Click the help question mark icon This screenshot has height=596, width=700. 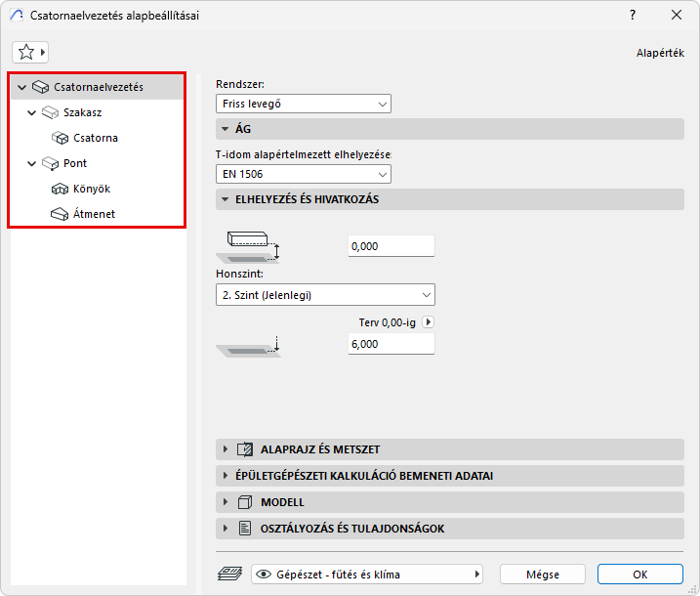pos(633,16)
